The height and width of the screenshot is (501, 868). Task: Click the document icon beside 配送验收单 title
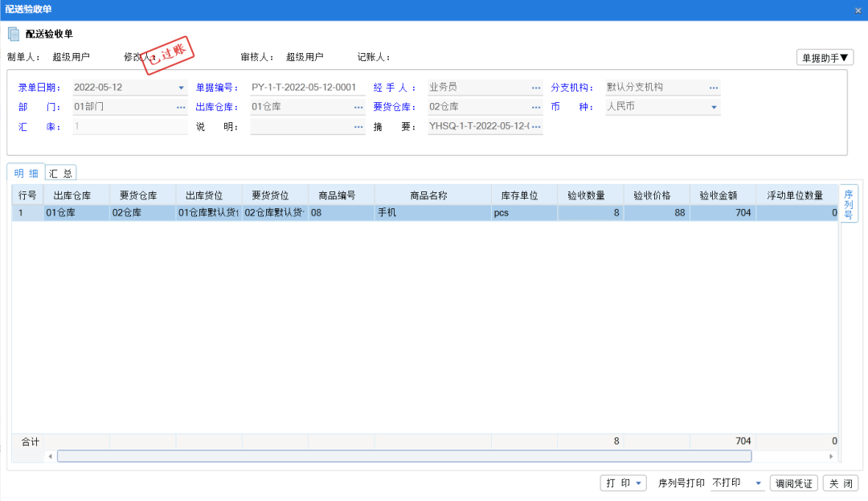(12, 33)
